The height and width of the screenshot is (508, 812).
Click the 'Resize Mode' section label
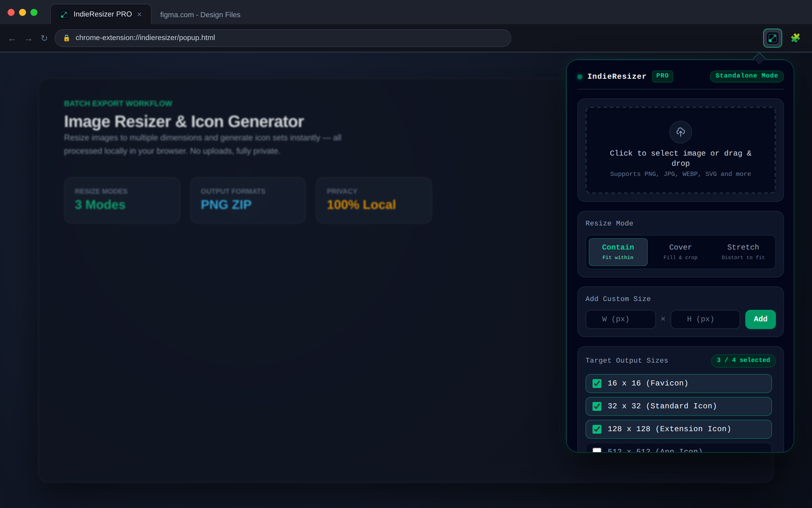point(609,224)
